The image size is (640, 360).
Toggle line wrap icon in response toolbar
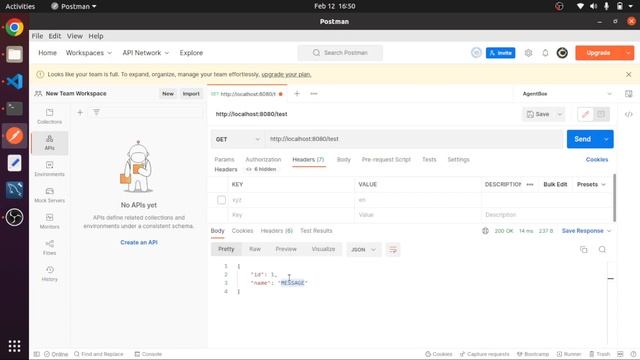tap(393, 249)
